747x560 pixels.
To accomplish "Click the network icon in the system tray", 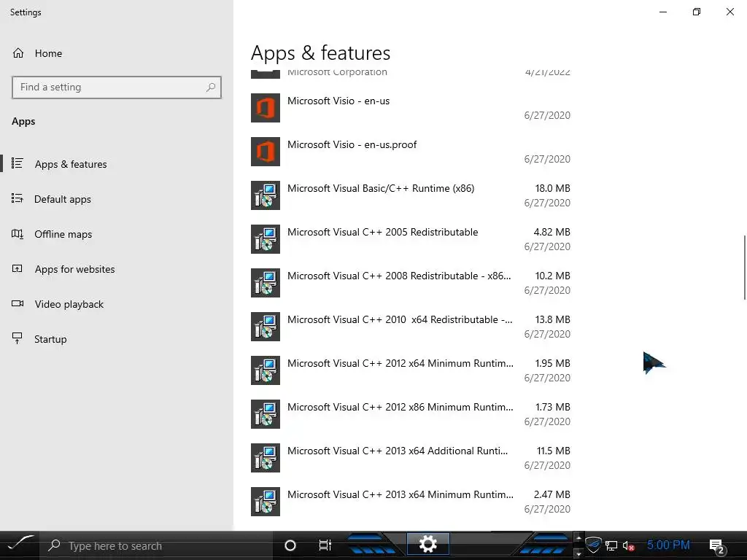I will click(x=611, y=545).
